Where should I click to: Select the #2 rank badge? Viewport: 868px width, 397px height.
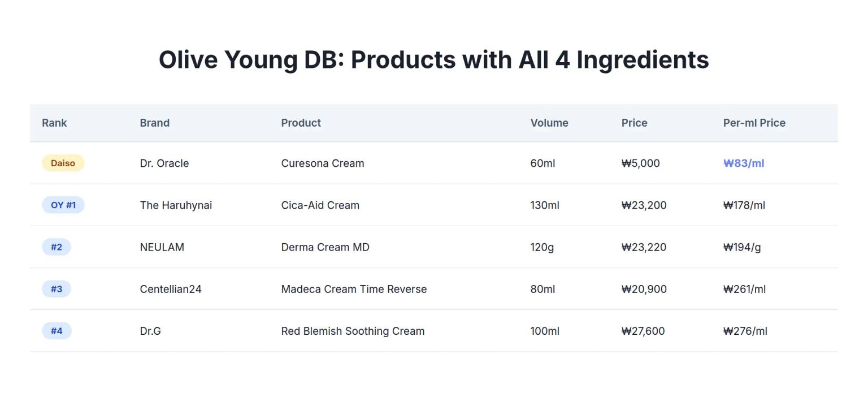[57, 247]
